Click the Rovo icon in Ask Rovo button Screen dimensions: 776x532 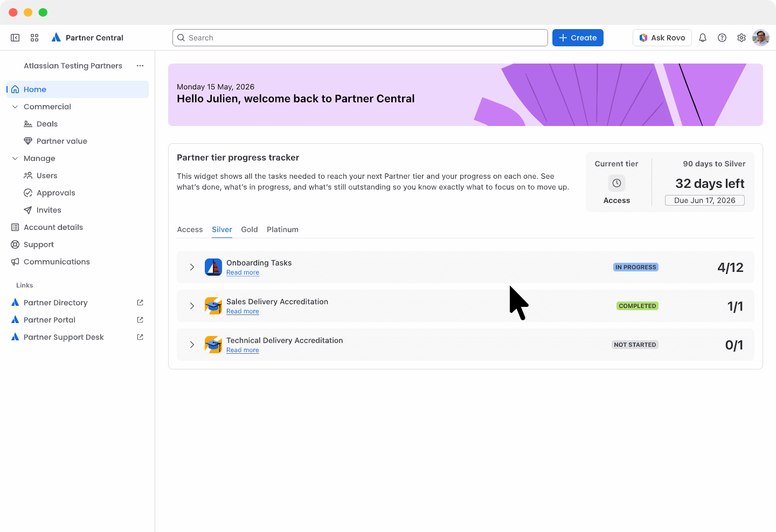pos(643,38)
